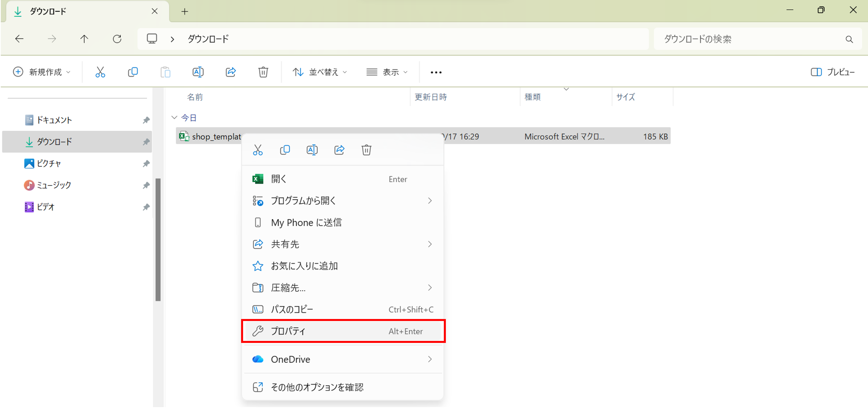Click the Copy icon in the context menu
868x415 pixels.
click(x=285, y=150)
